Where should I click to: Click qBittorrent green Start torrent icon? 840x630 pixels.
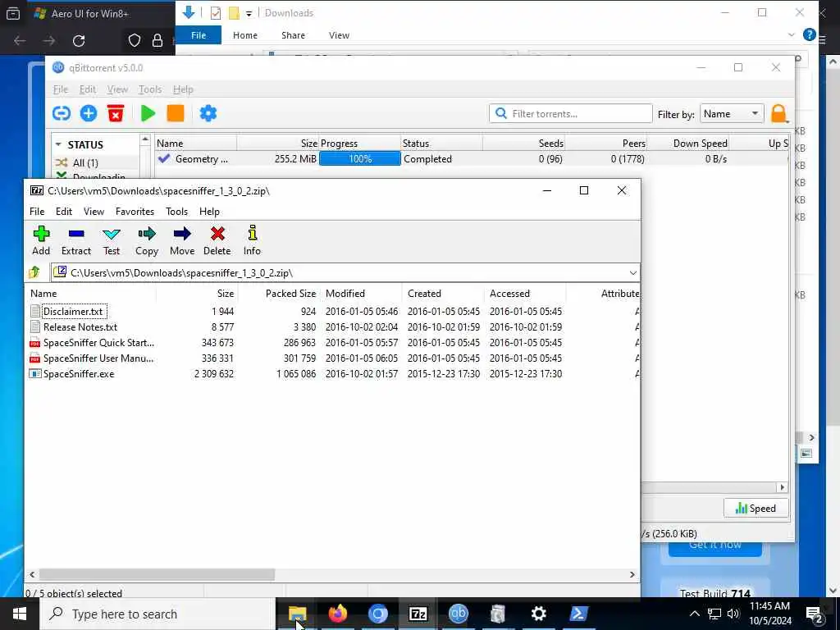(148, 113)
